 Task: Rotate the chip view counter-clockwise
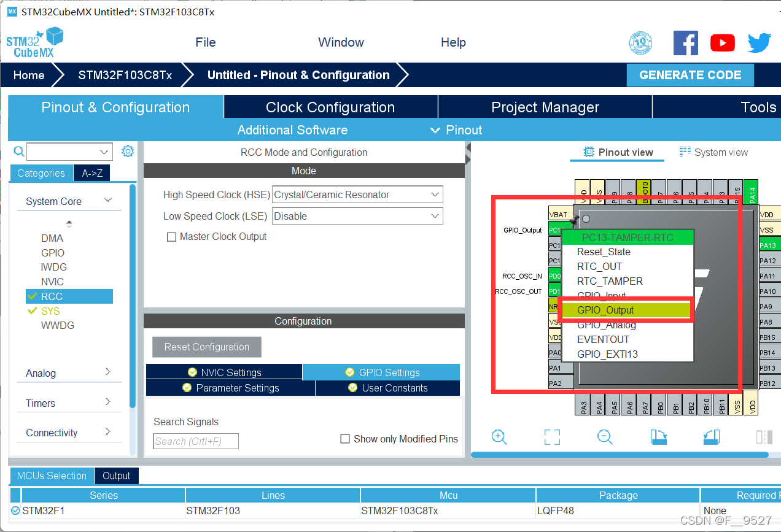(711, 437)
